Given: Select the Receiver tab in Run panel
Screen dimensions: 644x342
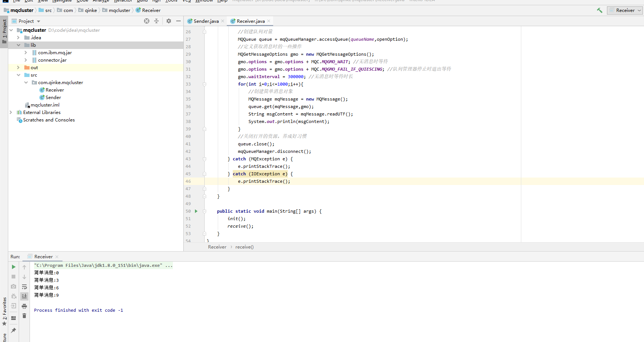Looking at the screenshot, I should point(43,257).
